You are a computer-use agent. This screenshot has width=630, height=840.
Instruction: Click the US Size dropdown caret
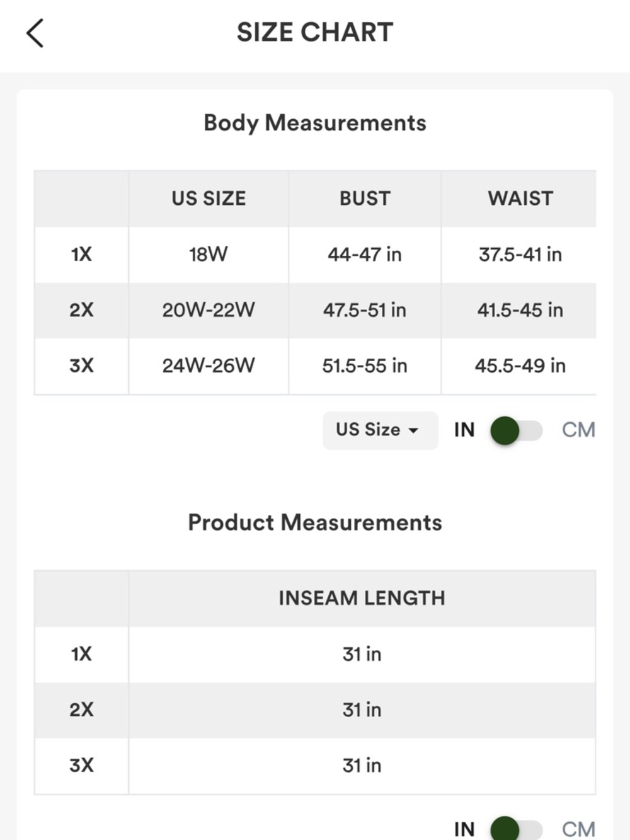point(413,431)
